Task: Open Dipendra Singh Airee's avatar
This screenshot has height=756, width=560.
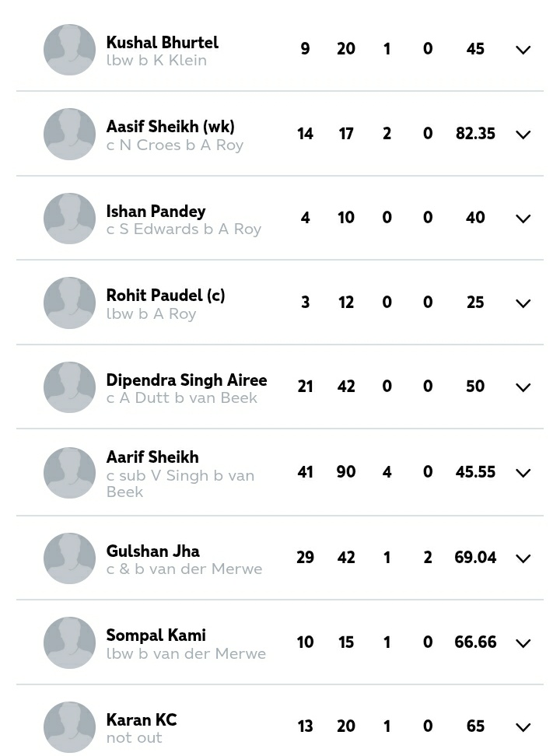Action: coord(69,387)
